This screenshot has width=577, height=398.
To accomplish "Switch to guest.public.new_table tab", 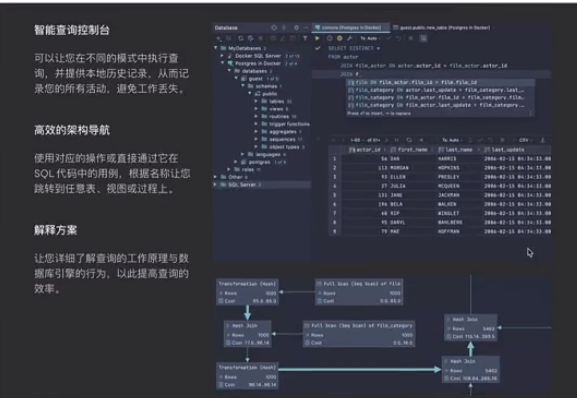I will (x=442, y=28).
